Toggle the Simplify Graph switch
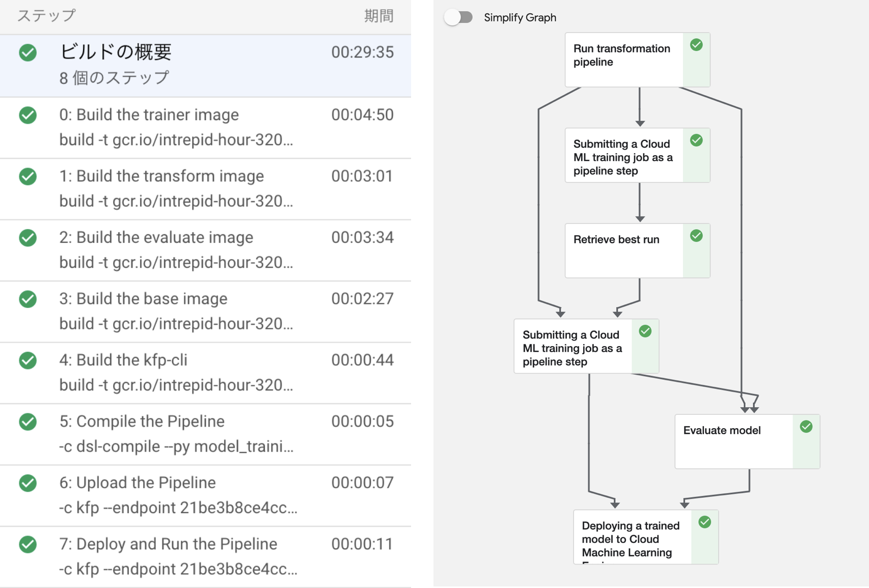Image resolution: width=869 pixels, height=588 pixels. 458,17
